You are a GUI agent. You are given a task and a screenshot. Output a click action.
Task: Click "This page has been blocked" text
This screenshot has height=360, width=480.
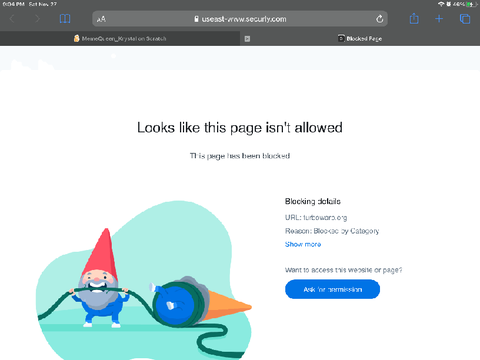(x=240, y=156)
